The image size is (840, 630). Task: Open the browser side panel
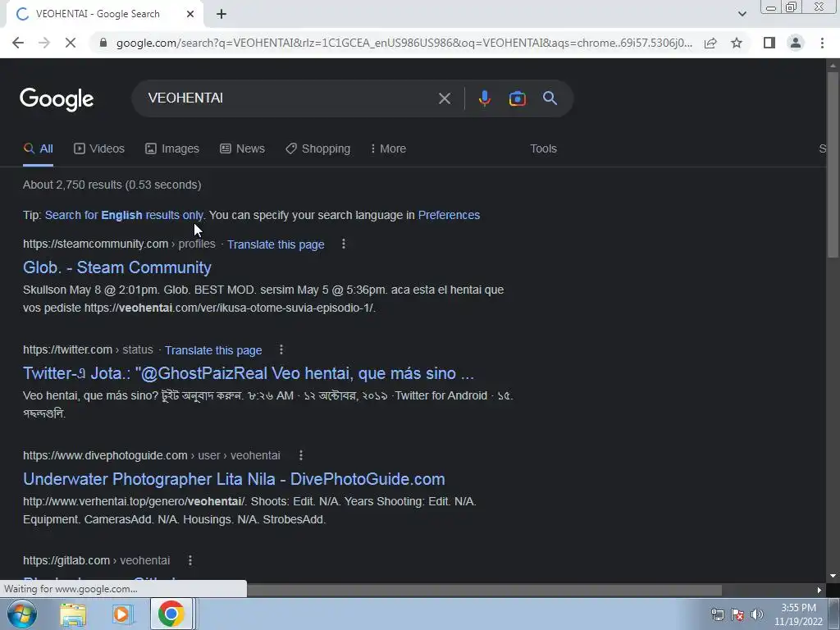[769, 43]
